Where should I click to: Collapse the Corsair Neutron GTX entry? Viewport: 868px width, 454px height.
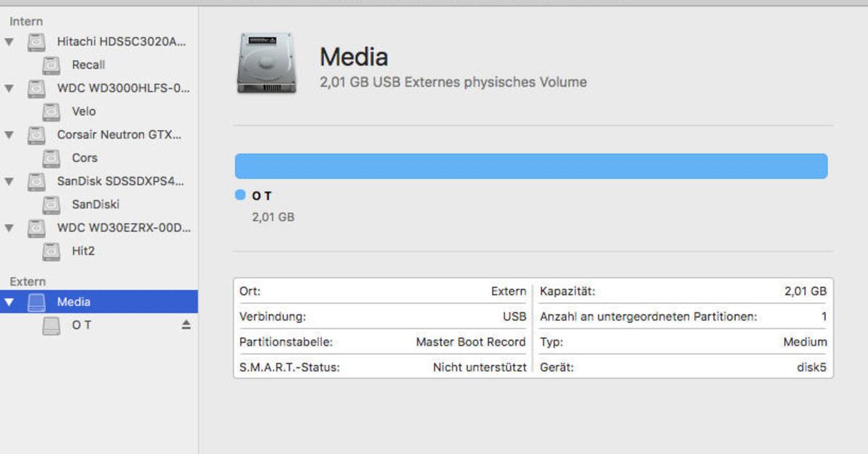point(9,134)
